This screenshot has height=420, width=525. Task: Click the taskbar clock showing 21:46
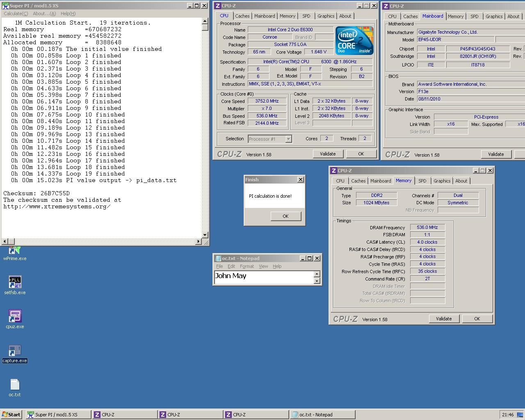point(507,415)
